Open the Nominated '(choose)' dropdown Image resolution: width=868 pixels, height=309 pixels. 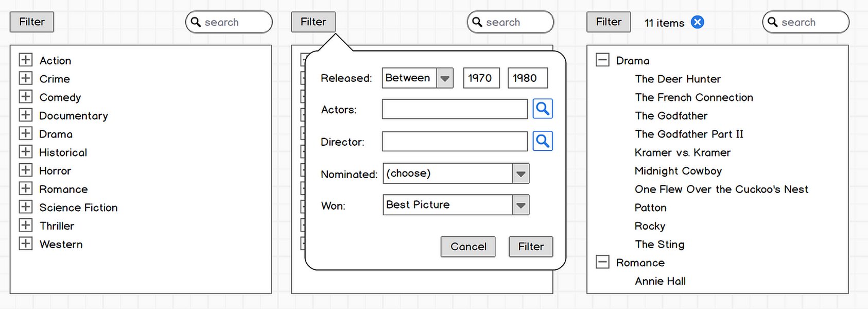click(520, 174)
